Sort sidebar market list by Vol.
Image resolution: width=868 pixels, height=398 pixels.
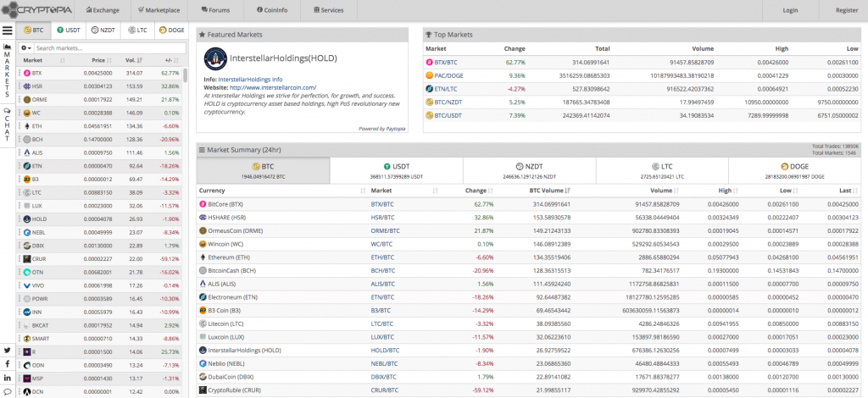click(x=130, y=61)
